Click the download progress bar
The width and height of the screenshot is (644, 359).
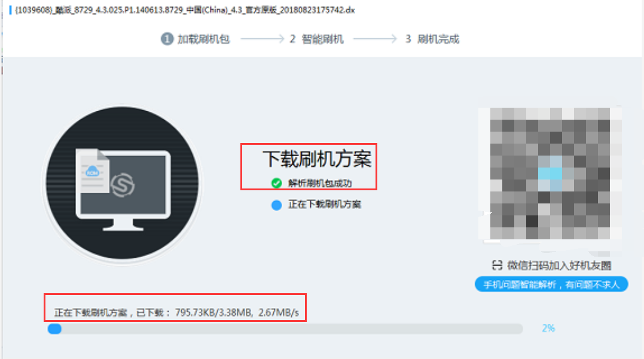(x=285, y=328)
